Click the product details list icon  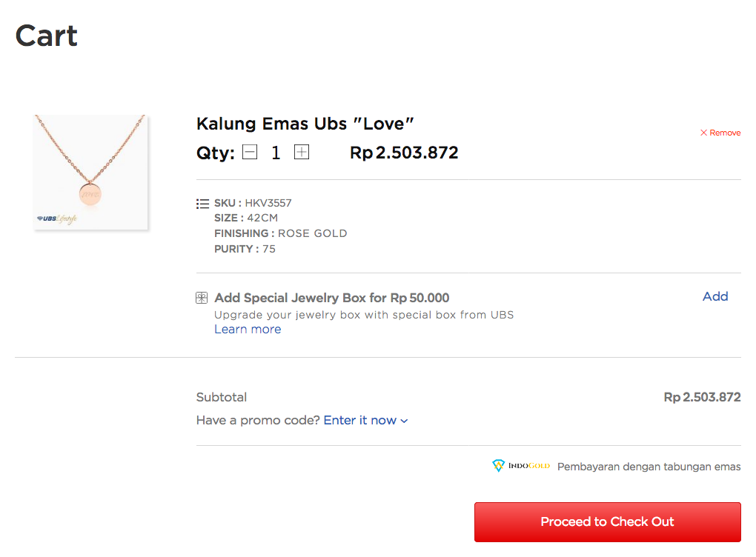pyautogui.click(x=202, y=204)
